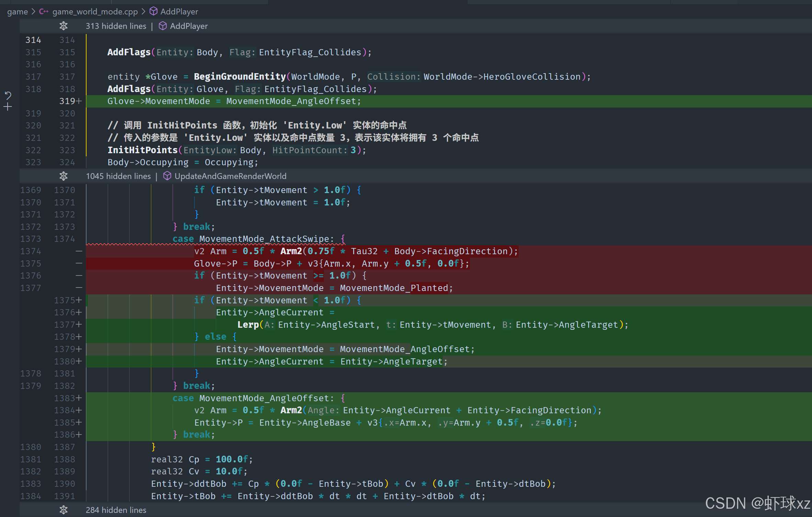
Task: Jump to UpdateAndGameRenderWorld link
Action: click(x=230, y=176)
